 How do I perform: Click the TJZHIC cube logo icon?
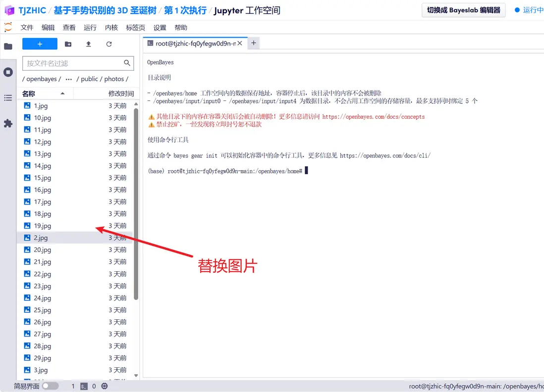click(x=9, y=10)
